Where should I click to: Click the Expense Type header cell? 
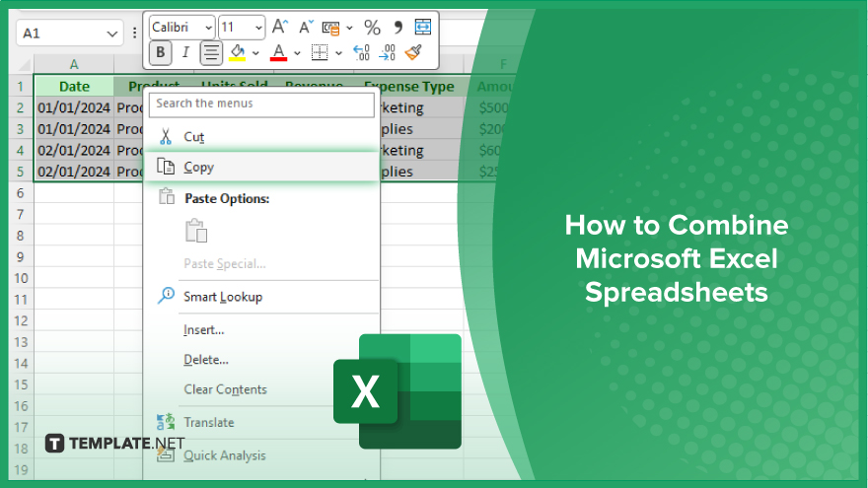point(408,87)
